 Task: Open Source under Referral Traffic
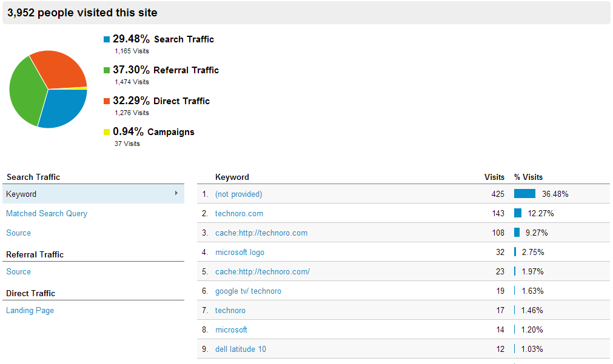18,272
